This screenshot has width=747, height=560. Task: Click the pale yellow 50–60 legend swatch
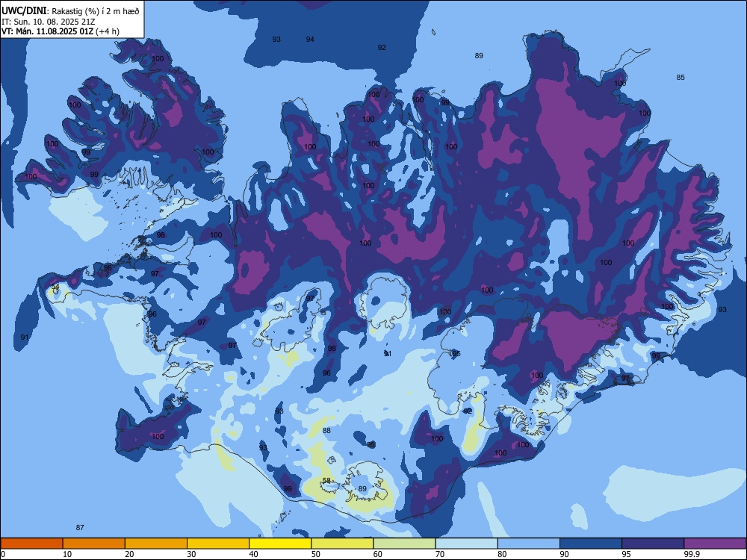point(342,544)
